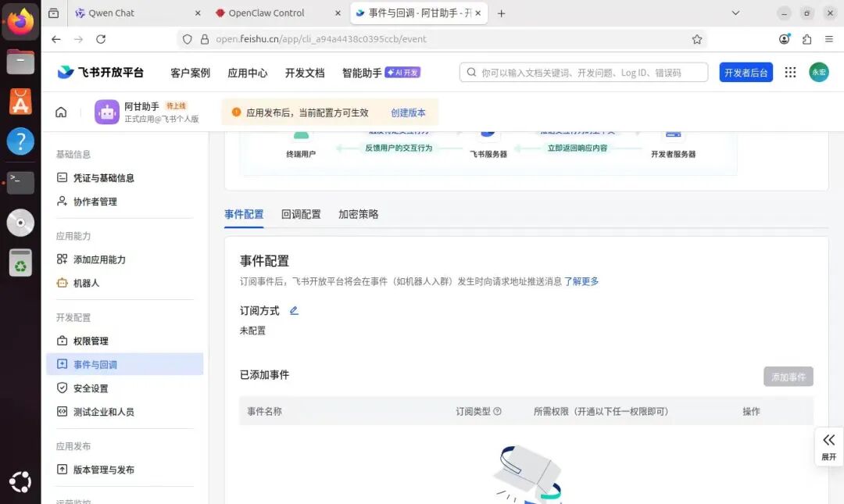The image size is (844, 504).
Task: Open the Firefox hamburger menu
Action: point(828,40)
